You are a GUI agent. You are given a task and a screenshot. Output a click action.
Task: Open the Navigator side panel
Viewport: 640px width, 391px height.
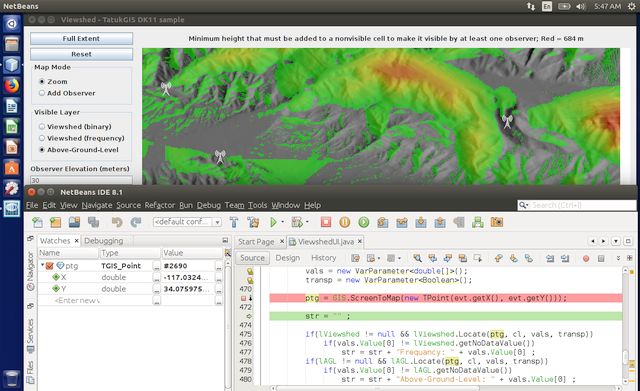[31, 271]
